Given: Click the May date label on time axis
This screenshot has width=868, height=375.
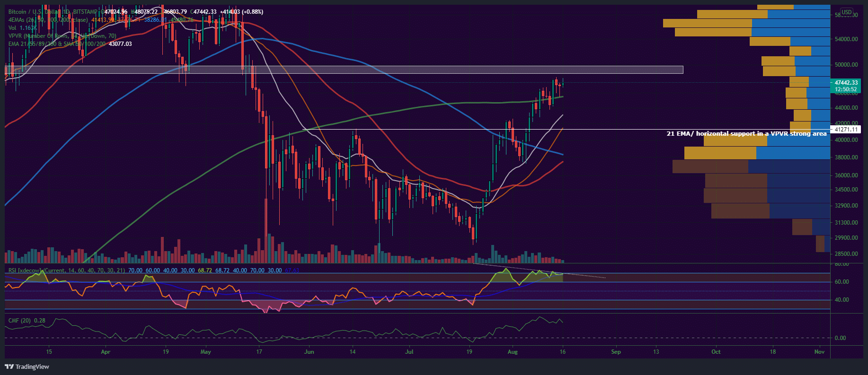Looking at the screenshot, I should pyautogui.click(x=205, y=352).
